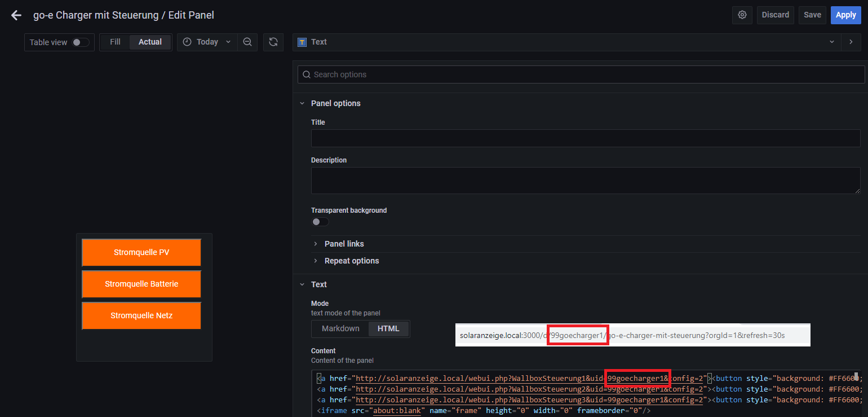Click the clock icon in time picker

tap(187, 42)
